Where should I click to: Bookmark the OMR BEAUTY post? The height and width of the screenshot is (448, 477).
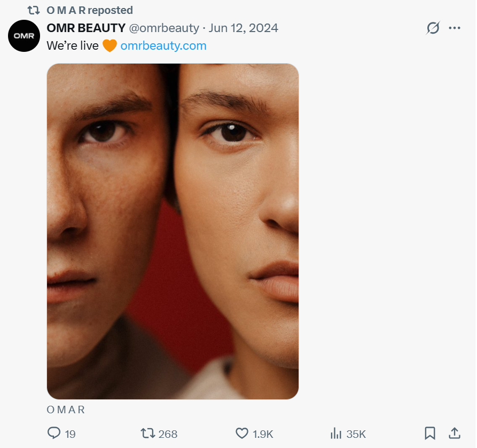(x=430, y=433)
